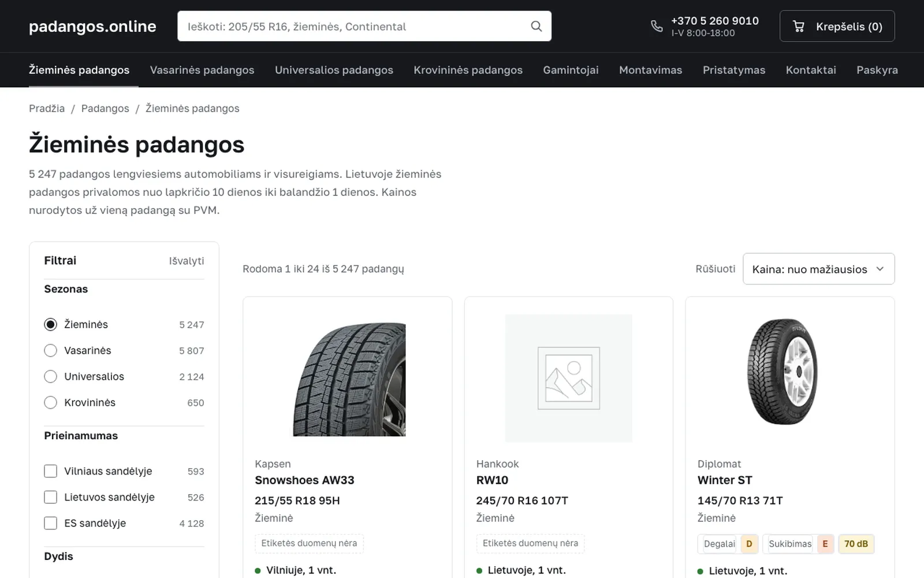Open the Montavimas menu item
The width and height of the screenshot is (924, 578).
pos(650,70)
